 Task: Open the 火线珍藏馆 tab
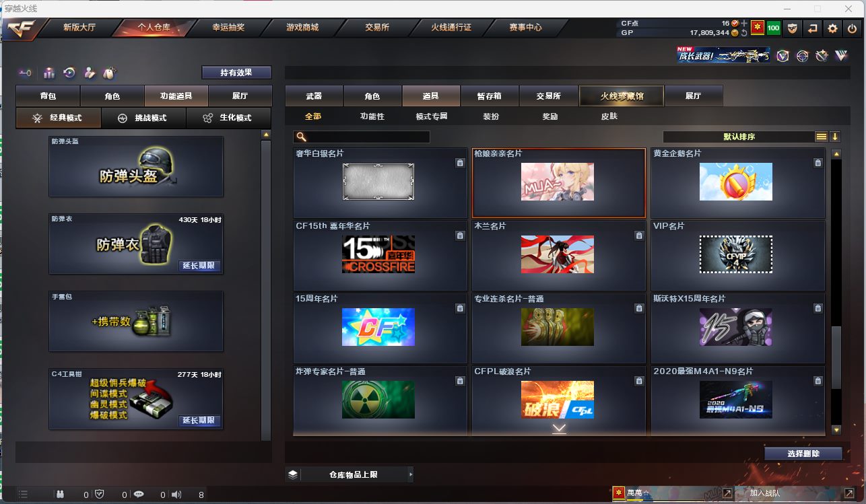click(622, 96)
